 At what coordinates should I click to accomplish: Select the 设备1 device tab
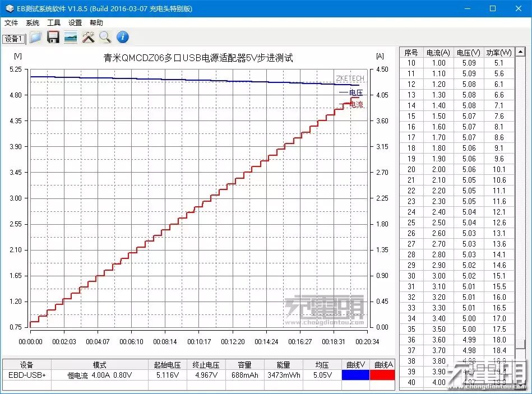14,39
